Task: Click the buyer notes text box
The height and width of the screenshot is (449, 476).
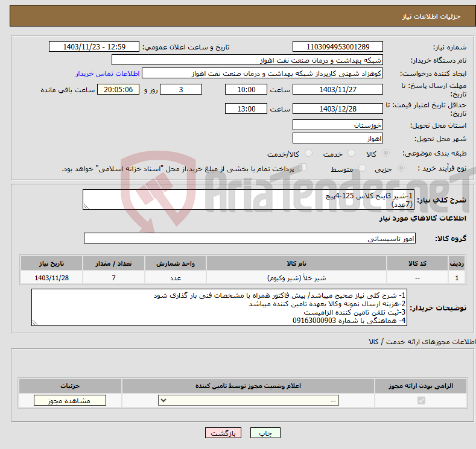Action: pyautogui.click(x=220, y=308)
